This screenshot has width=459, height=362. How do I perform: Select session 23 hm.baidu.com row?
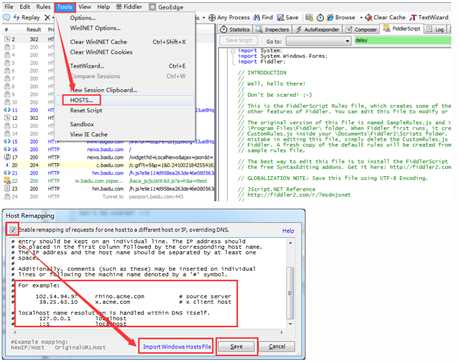pyautogui.click(x=108, y=189)
